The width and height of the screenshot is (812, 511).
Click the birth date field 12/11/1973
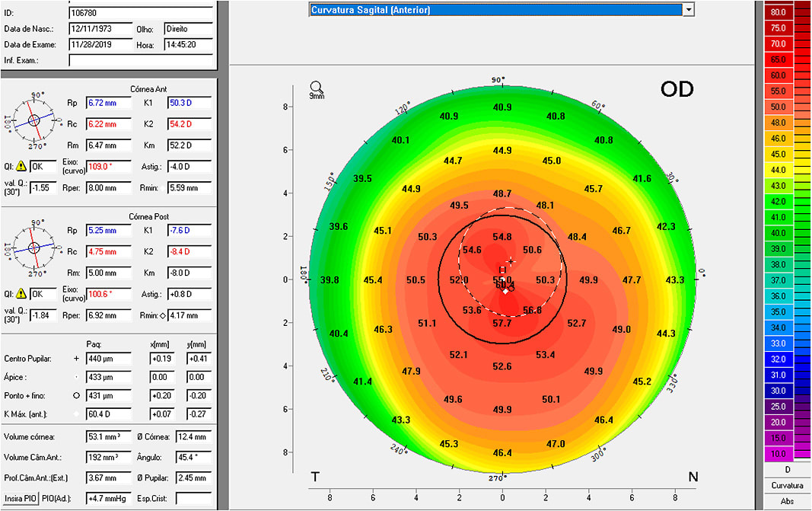tap(100, 29)
